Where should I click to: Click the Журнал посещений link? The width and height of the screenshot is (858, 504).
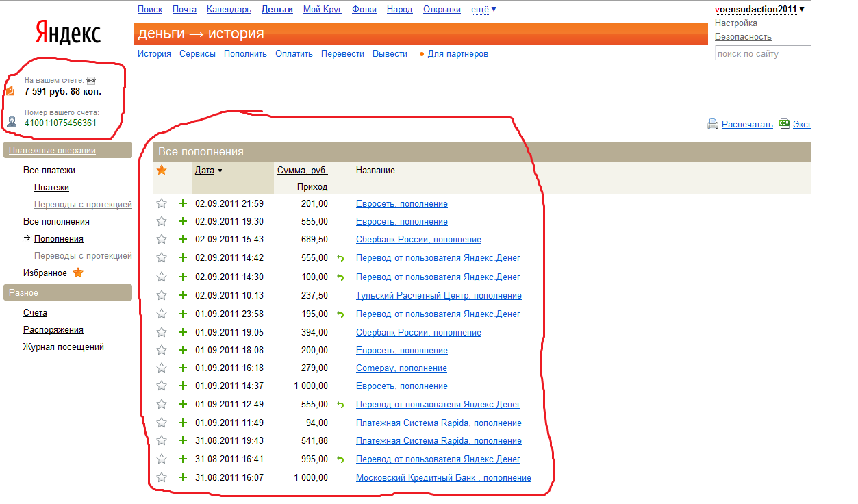click(63, 347)
